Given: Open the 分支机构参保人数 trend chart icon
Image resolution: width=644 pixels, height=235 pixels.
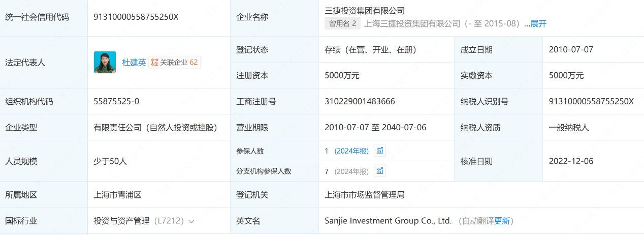Looking at the screenshot, I should pyautogui.click(x=380, y=171).
